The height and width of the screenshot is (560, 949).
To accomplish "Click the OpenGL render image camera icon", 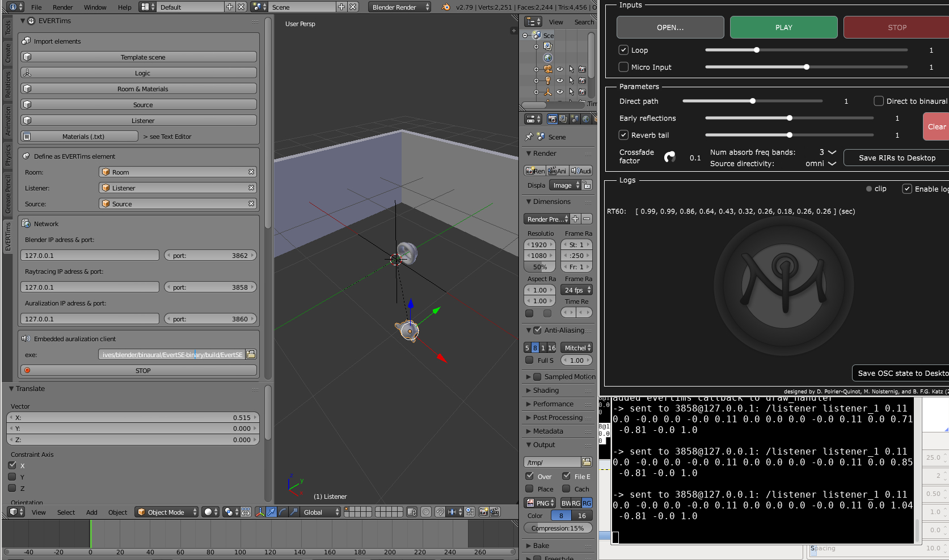I will 483,512.
